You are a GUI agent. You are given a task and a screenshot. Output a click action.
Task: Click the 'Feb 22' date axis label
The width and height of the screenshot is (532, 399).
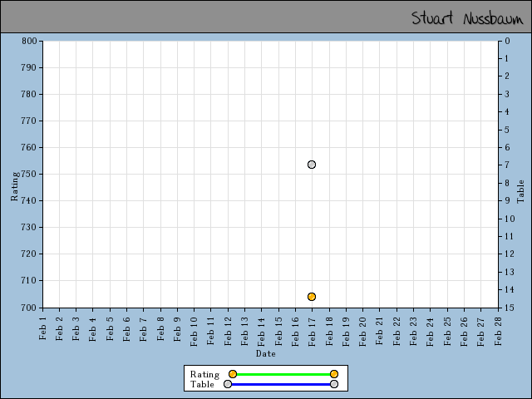point(397,332)
